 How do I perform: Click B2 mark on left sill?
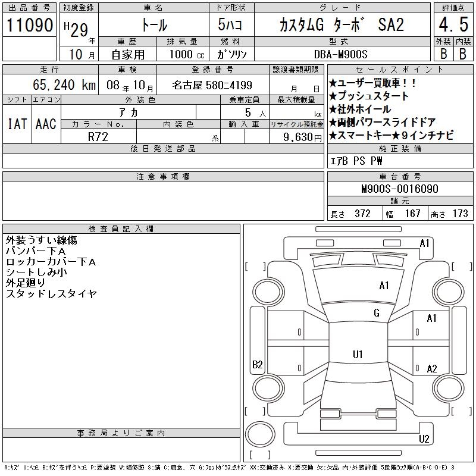(258, 364)
